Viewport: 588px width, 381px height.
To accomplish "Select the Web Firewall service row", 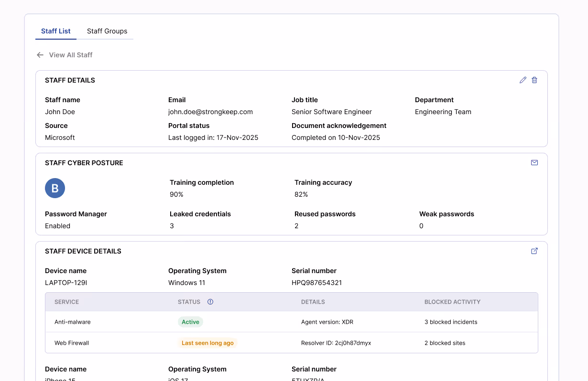I will click(x=72, y=343).
